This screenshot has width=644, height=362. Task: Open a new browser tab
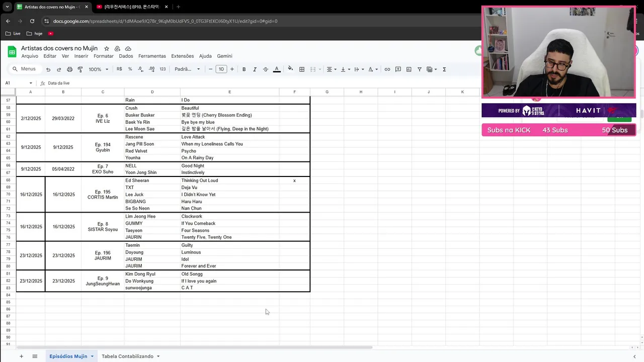coord(178,7)
